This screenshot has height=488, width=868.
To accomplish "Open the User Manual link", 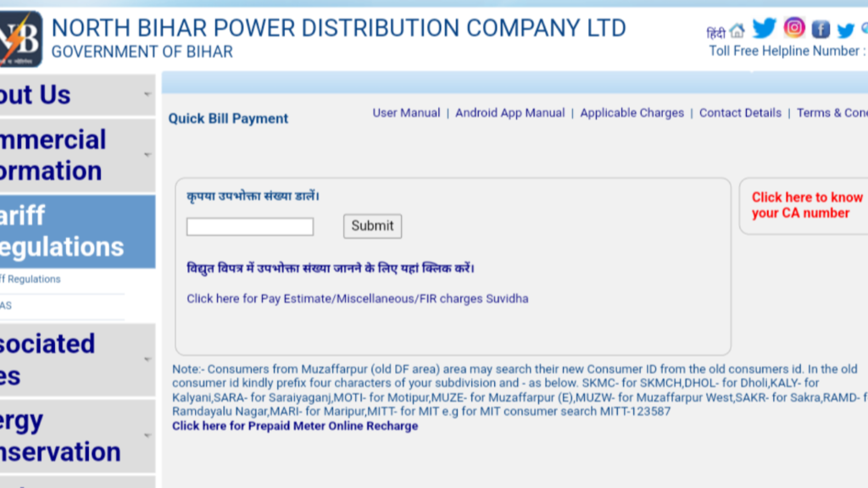I will 406,113.
